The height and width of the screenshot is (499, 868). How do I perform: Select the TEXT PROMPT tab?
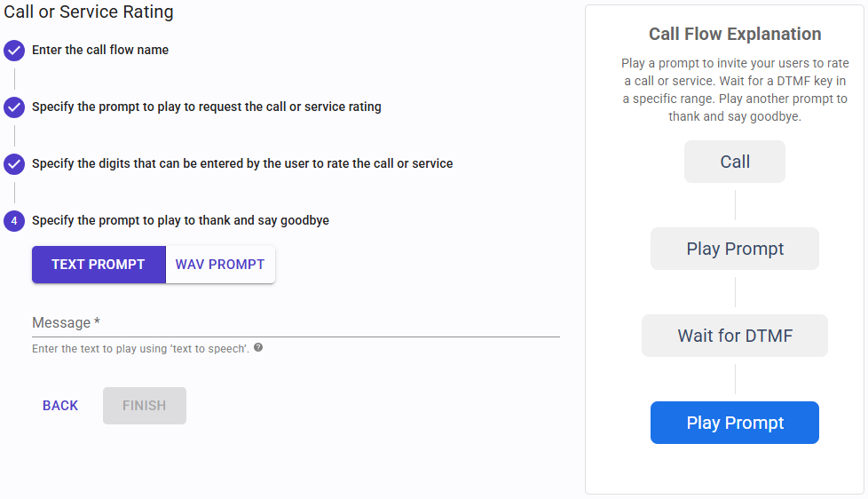[x=99, y=265]
